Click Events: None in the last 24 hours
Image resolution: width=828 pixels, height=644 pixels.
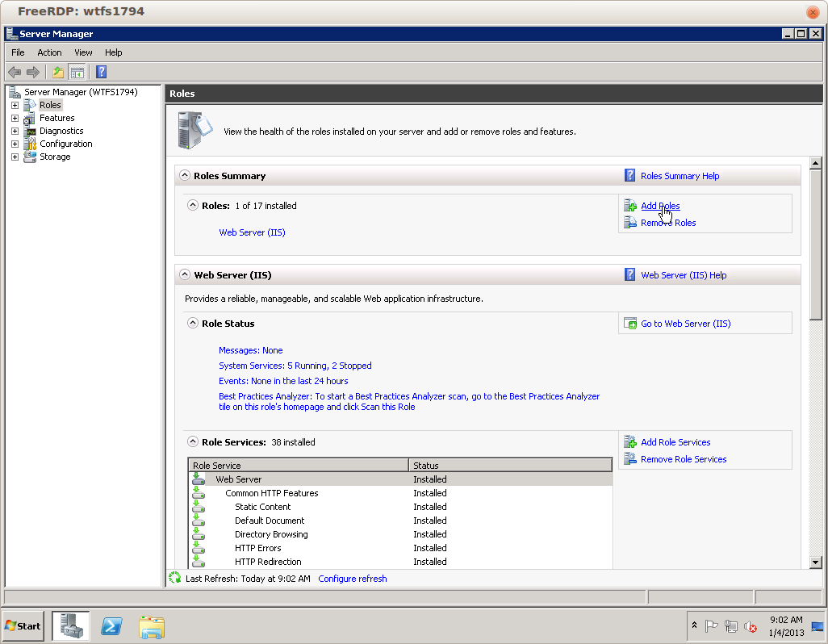click(283, 381)
